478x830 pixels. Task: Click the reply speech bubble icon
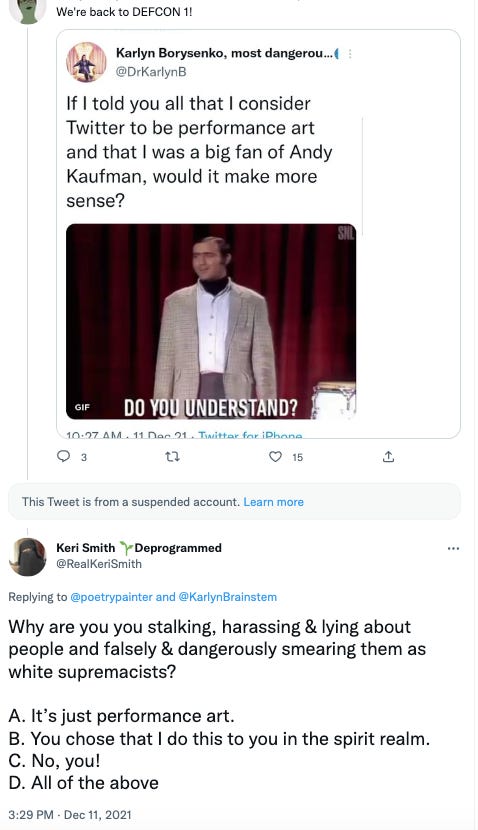(64, 456)
